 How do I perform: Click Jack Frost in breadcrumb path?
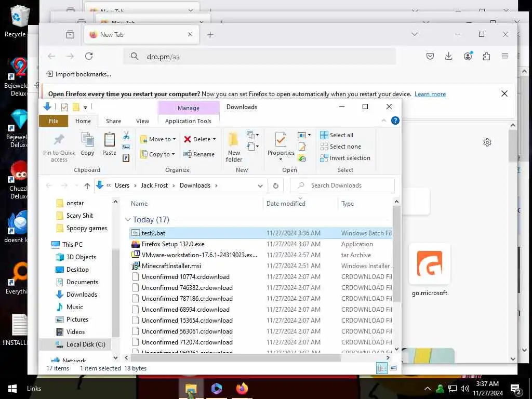click(x=154, y=185)
